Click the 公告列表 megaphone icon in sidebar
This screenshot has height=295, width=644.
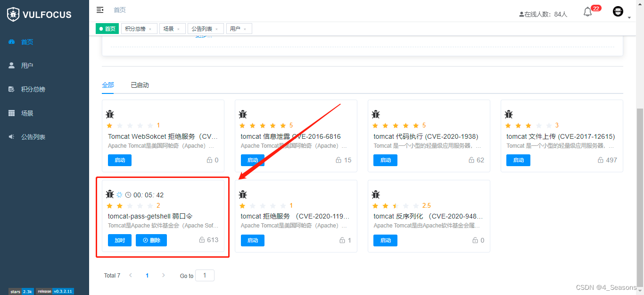click(12, 137)
